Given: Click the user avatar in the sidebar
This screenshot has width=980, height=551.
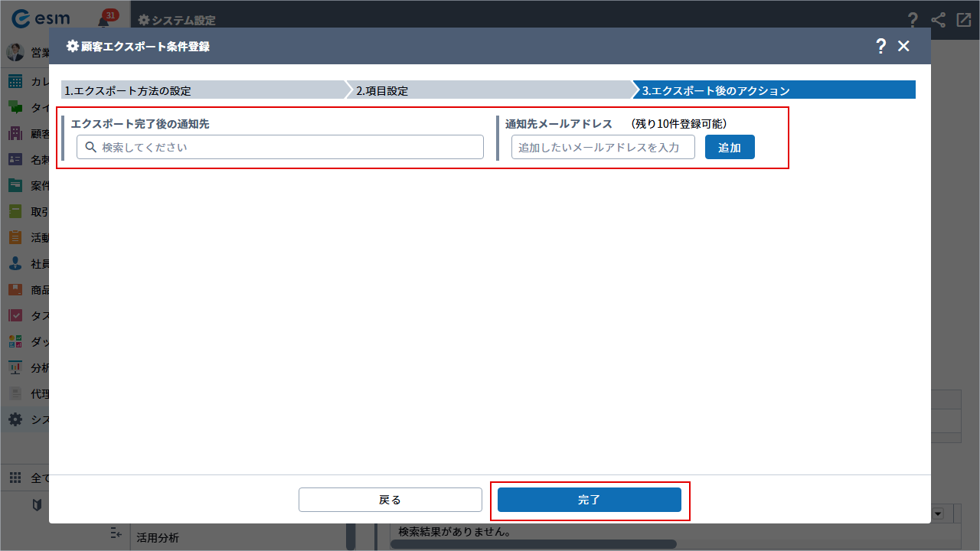Looking at the screenshot, I should coord(15,52).
